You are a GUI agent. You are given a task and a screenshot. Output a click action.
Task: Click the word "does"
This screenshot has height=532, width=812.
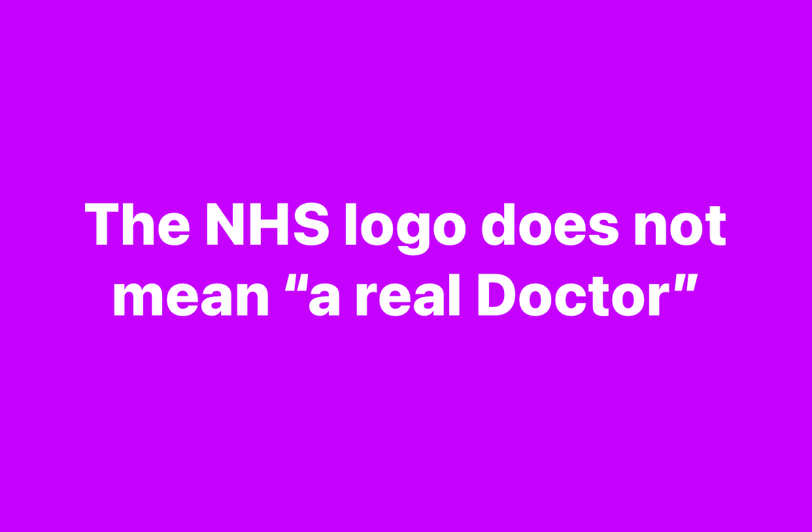(550, 224)
